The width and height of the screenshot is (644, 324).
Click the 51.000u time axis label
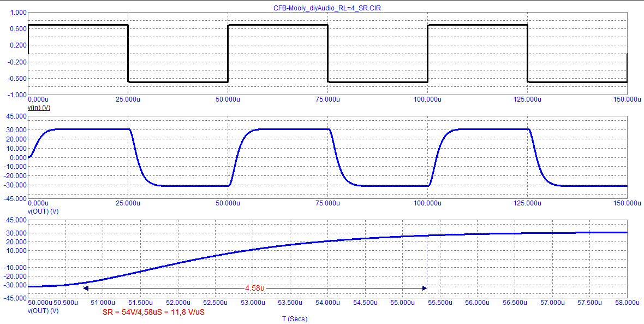[x=103, y=303]
